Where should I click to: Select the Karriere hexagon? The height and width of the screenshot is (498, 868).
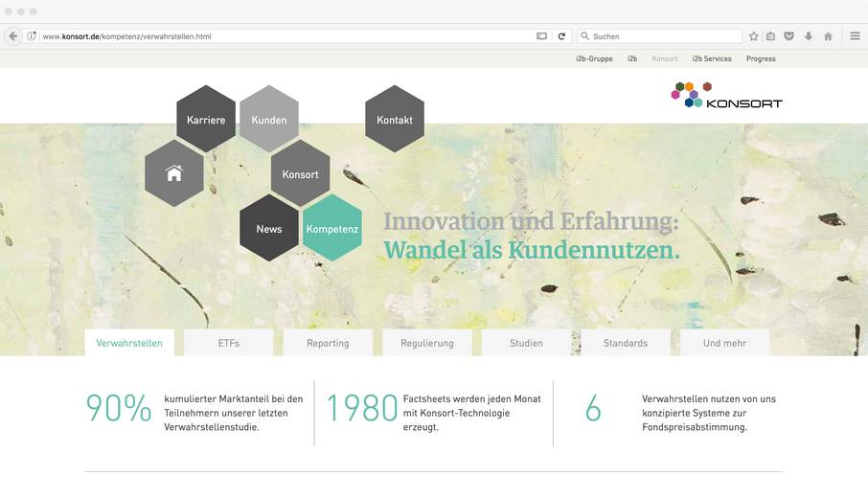coord(206,119)
